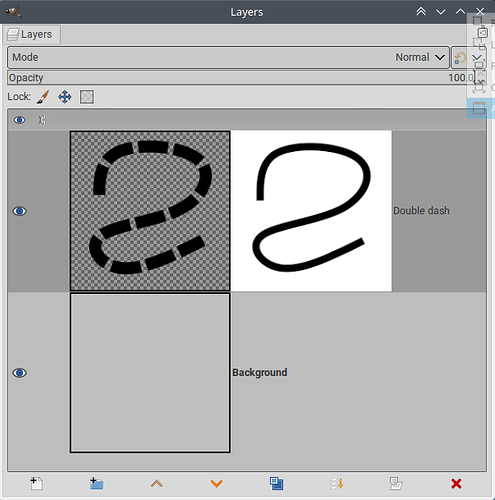The image size is (495, 500).
Task: Lower the selected layer
Action: 217,483
